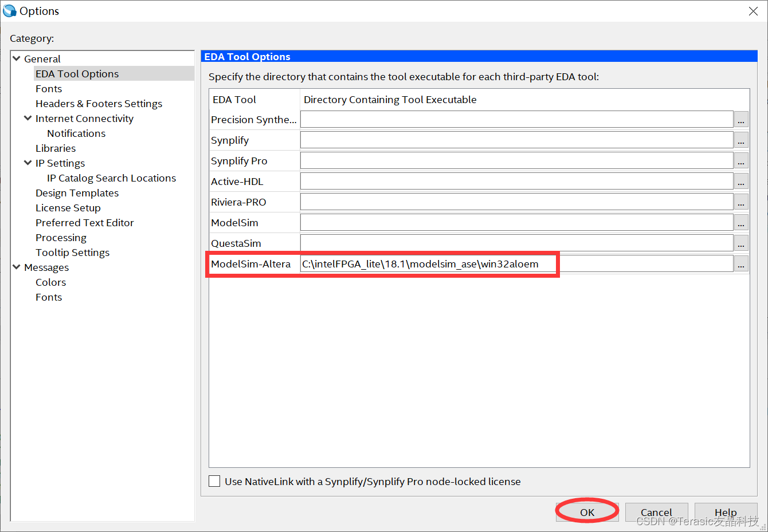
Task: Click the Synplify Pro row label
Action: pyautogui.click(x=239, y=161)
